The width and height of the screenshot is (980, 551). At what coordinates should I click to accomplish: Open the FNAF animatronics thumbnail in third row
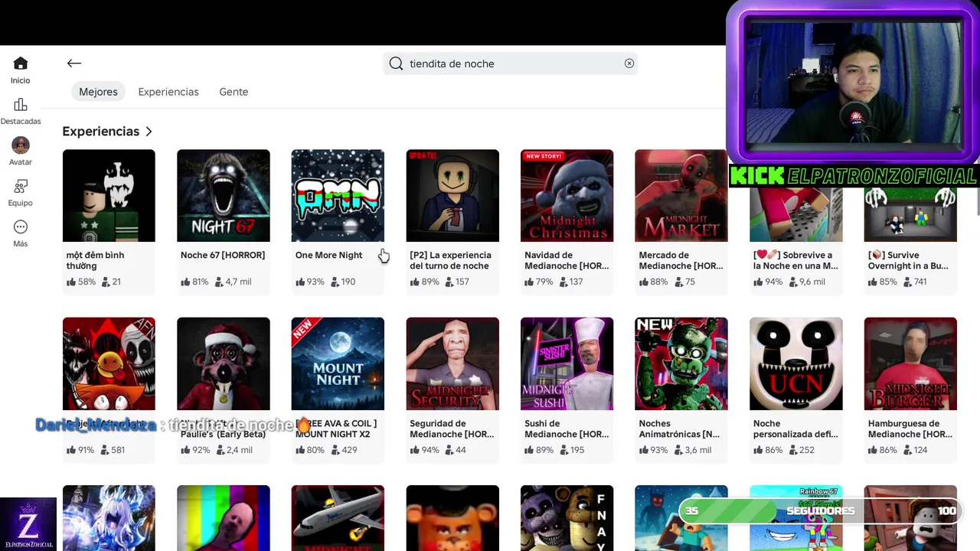pyautogui.click(x=567, y=518)
